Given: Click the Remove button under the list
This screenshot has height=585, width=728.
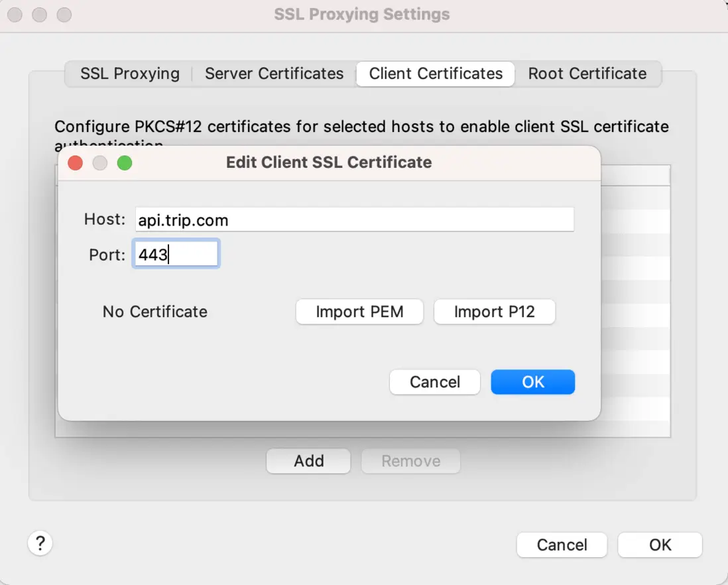Looking at the screenshot, I should (410, 461).
